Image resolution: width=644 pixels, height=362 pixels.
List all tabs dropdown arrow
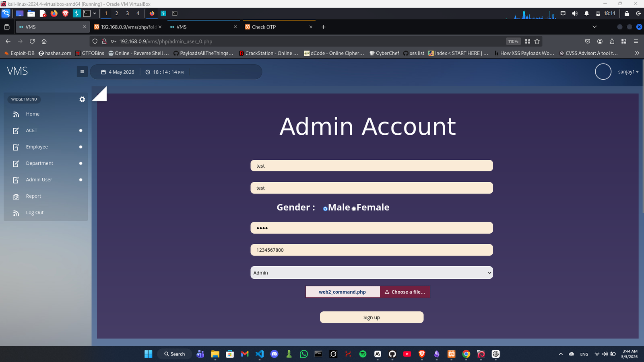tap(594, 27)
